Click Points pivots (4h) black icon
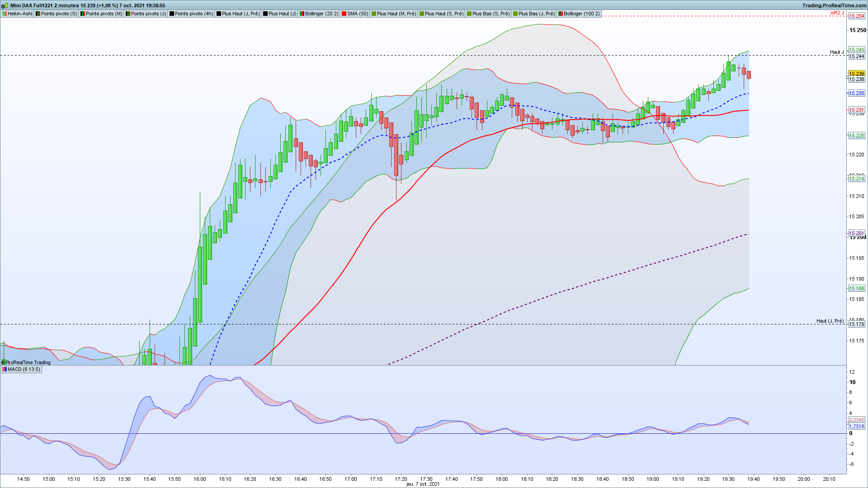 (172, 14)
